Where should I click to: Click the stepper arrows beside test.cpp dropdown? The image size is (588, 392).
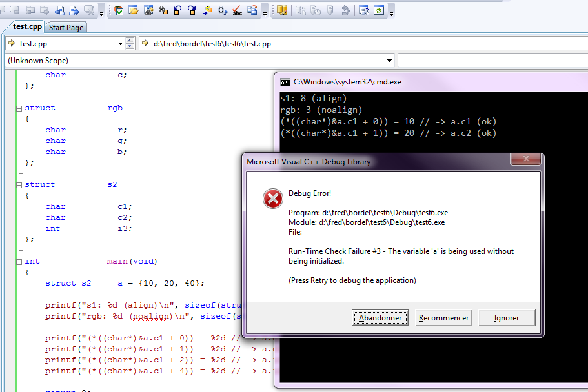pyautogui.click(x=130, y=44)
